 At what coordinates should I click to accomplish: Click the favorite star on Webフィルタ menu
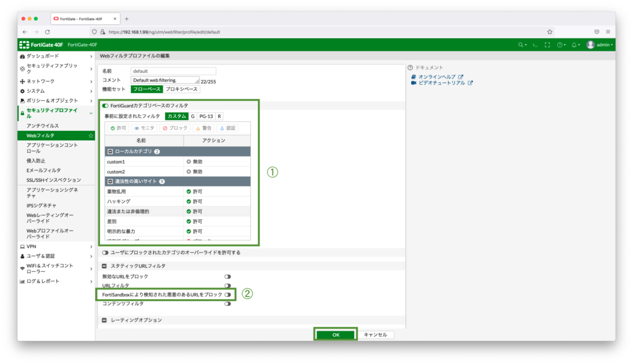pyautogui.click(x=91, y=135)
